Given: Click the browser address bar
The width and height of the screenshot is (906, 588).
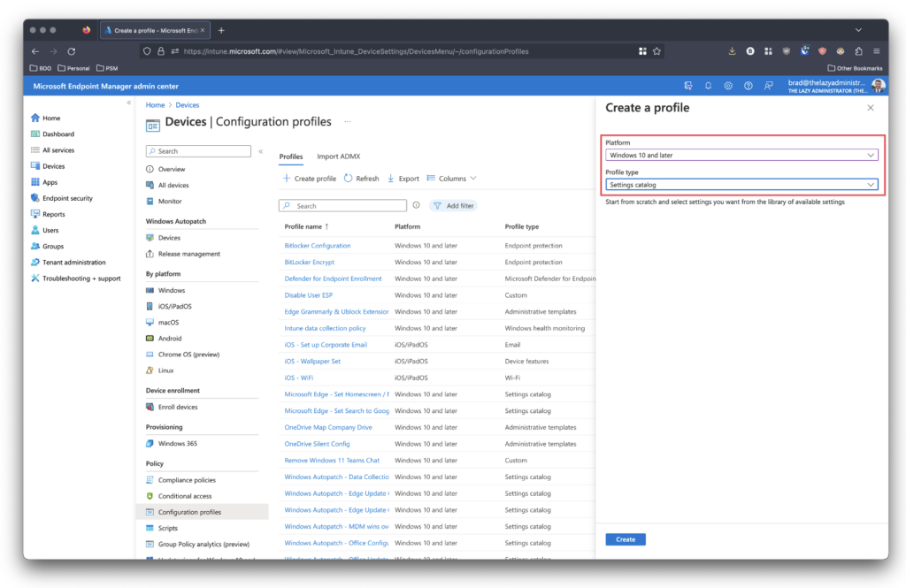Looking at the screenshot, I should (402, 51).
